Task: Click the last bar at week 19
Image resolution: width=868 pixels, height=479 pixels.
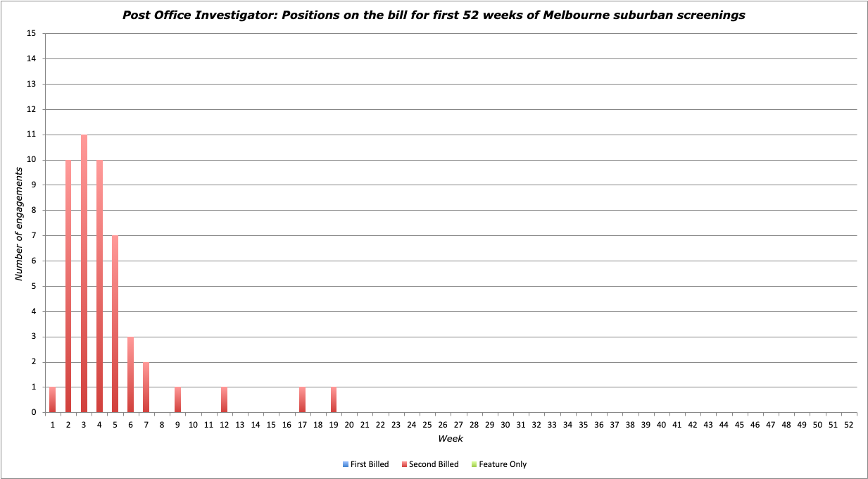Action: (x=333, y=400)
